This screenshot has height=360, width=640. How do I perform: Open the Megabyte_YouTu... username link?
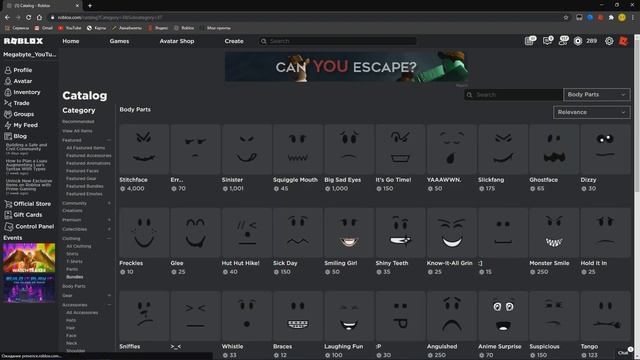[29, 54]
